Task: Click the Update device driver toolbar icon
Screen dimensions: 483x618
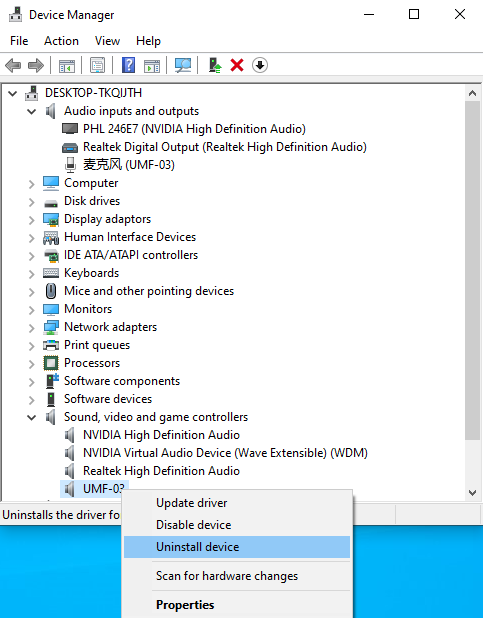Action: click(215, 65)
